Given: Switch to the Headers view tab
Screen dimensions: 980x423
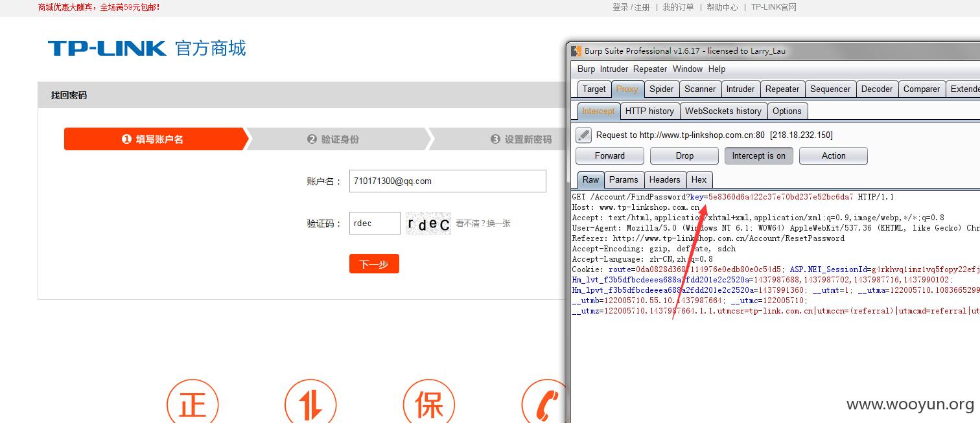Looking at the screenshot, I should [664, 179].
